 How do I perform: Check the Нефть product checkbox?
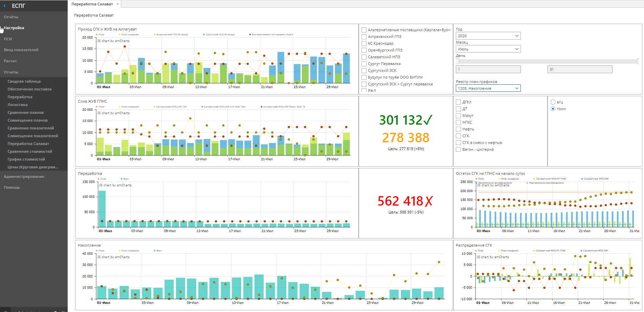459,129
